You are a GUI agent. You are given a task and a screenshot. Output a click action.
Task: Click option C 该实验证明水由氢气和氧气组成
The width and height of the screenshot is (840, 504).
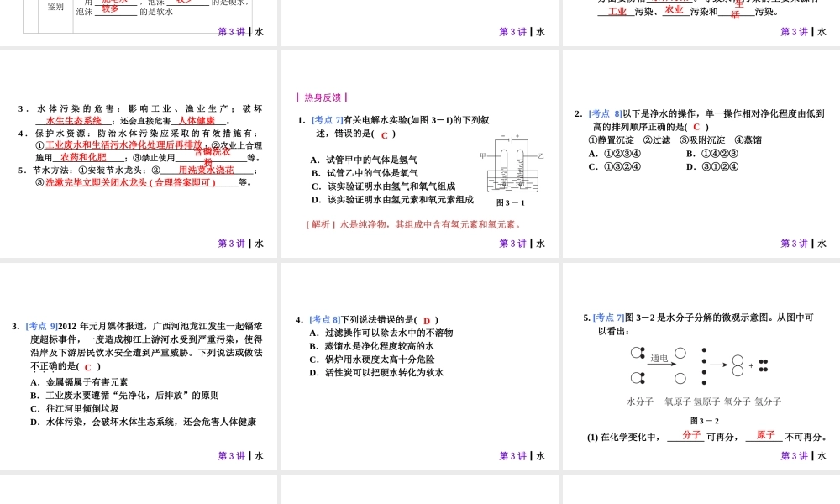tap(383, 186)
